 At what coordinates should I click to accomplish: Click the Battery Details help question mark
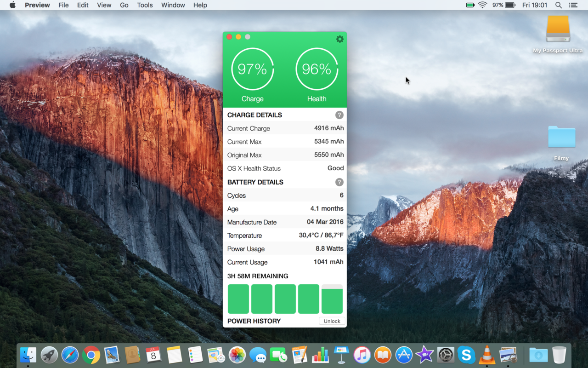tap(339, 182)
